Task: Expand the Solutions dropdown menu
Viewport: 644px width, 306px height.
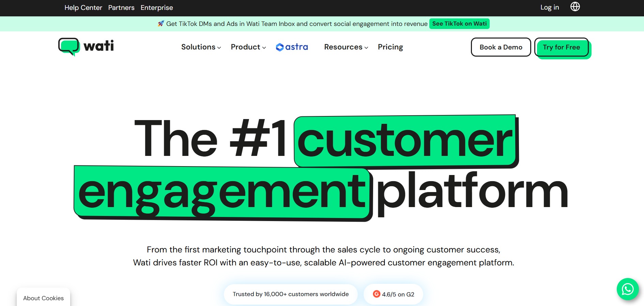Action: pos(201,47)
